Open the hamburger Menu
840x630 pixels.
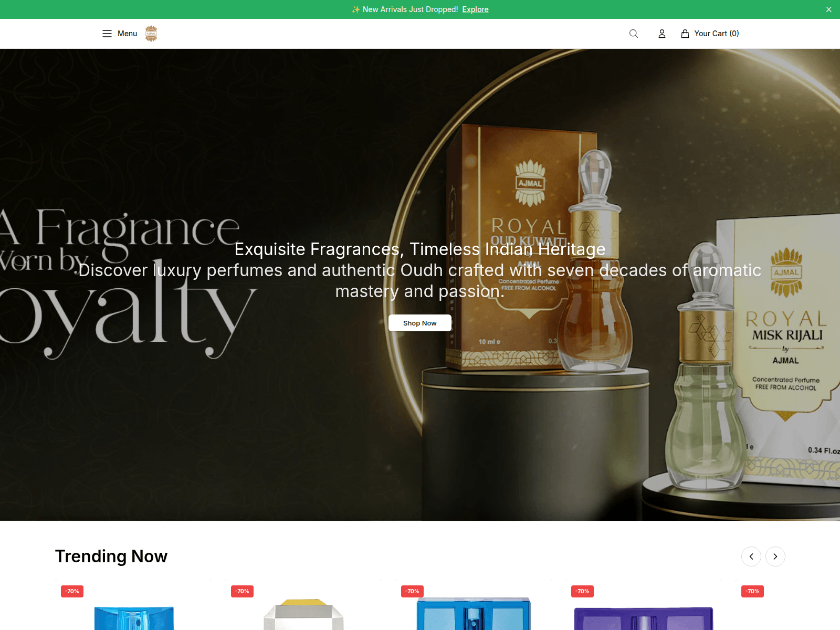coord(119,34)
